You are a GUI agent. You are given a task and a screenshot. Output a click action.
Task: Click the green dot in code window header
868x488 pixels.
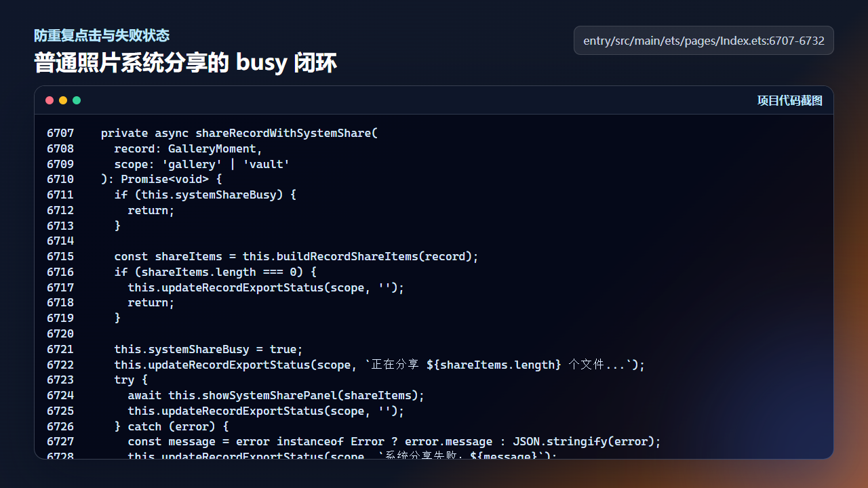click(x=77, y=100)
